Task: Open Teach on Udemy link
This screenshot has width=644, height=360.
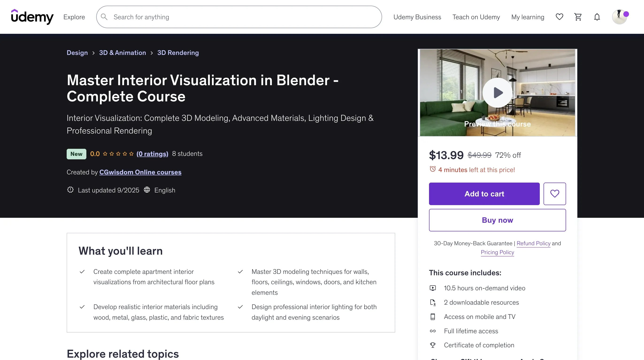Action: tap(476, 17)
